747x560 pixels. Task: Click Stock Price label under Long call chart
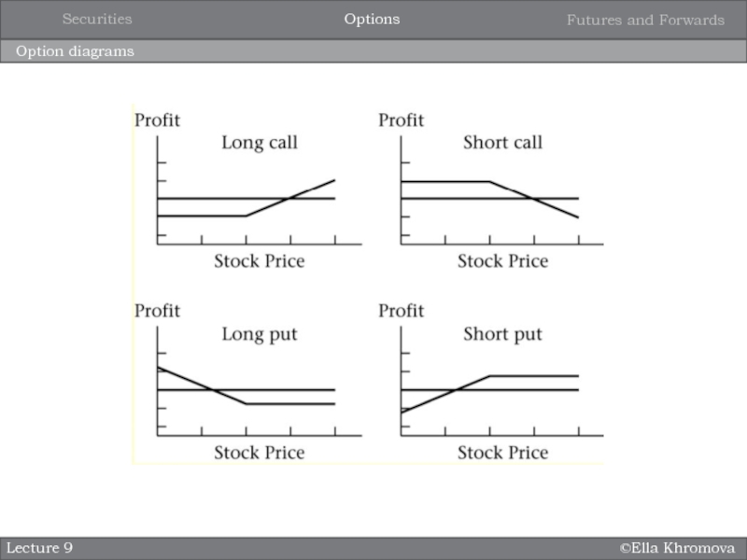pyautogui.click(x=259, y=261)
